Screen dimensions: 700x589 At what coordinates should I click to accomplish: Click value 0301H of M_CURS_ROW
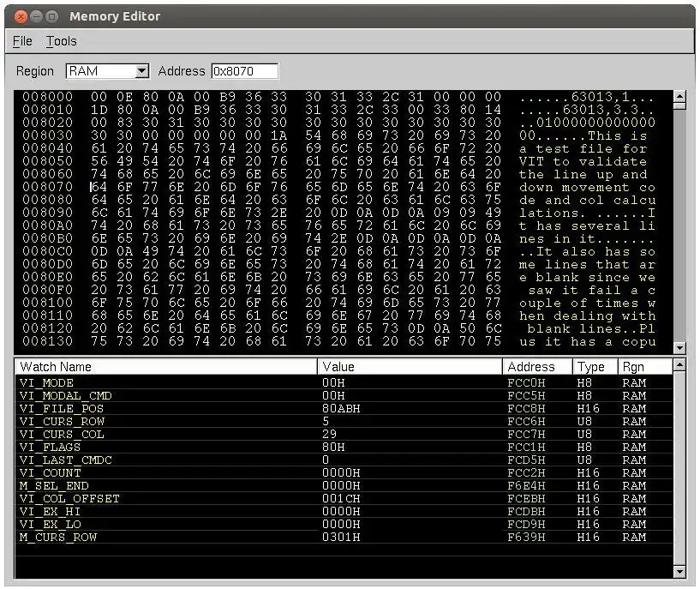pos(341,538)
